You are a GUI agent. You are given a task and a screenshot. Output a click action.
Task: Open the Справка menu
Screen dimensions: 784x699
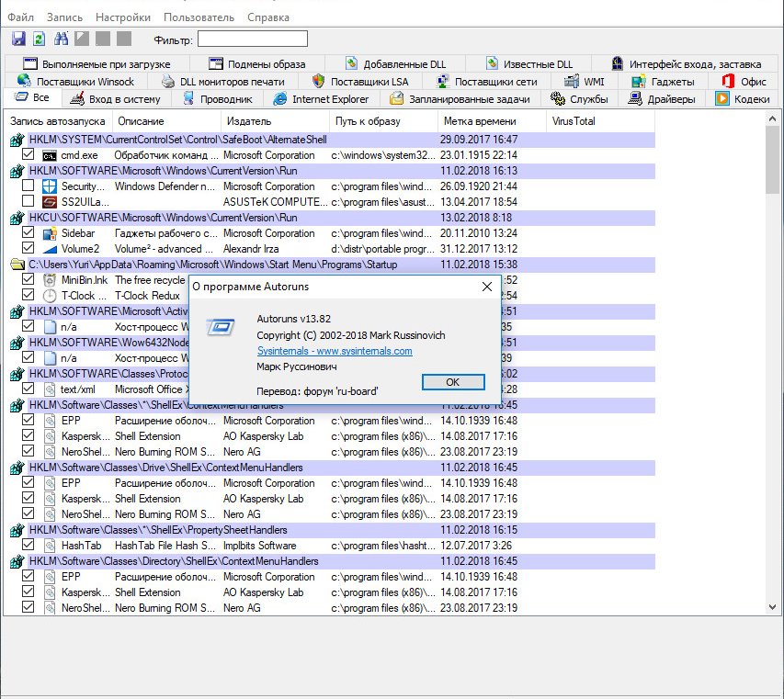[x=268, y=17]
